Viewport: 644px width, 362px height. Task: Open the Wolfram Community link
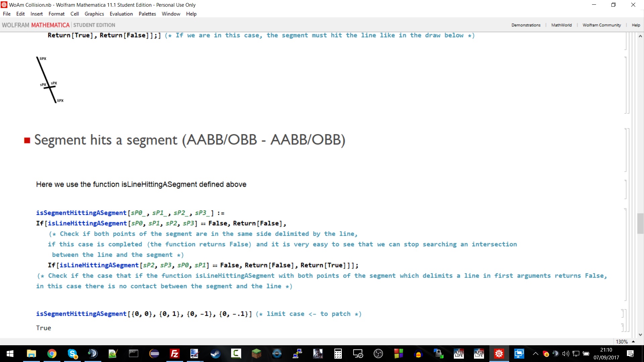(x=601, y=25)
